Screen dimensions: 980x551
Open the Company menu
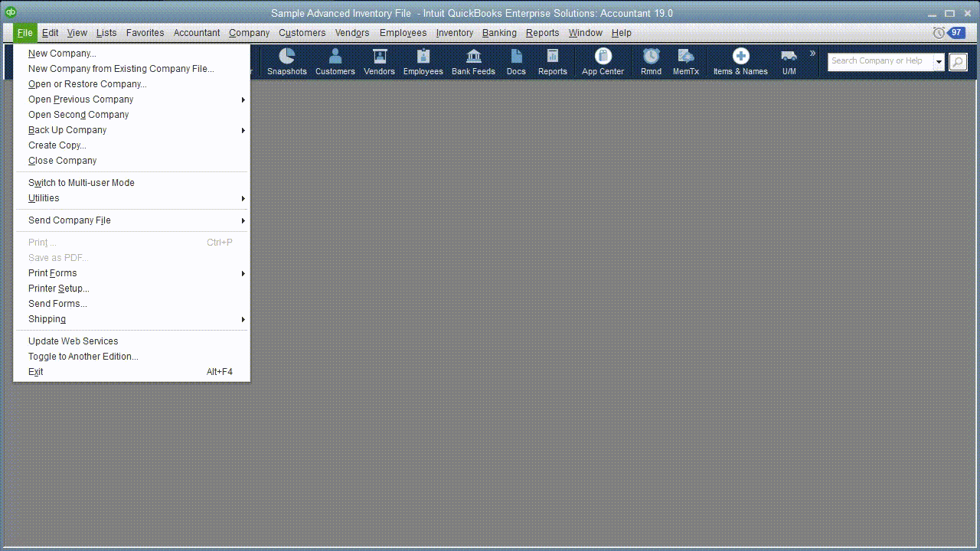pyautogui.click(x=249, y=33)
